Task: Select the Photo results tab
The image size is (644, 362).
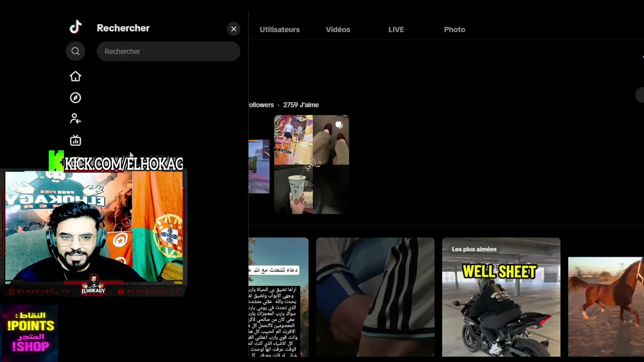Action: [x=454, y=30]
